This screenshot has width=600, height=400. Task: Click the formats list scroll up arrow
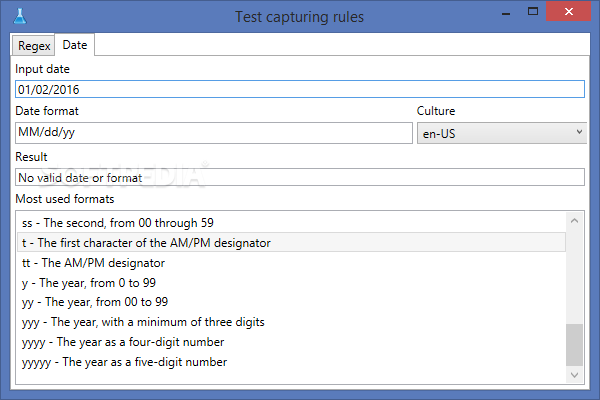[574, 221]
